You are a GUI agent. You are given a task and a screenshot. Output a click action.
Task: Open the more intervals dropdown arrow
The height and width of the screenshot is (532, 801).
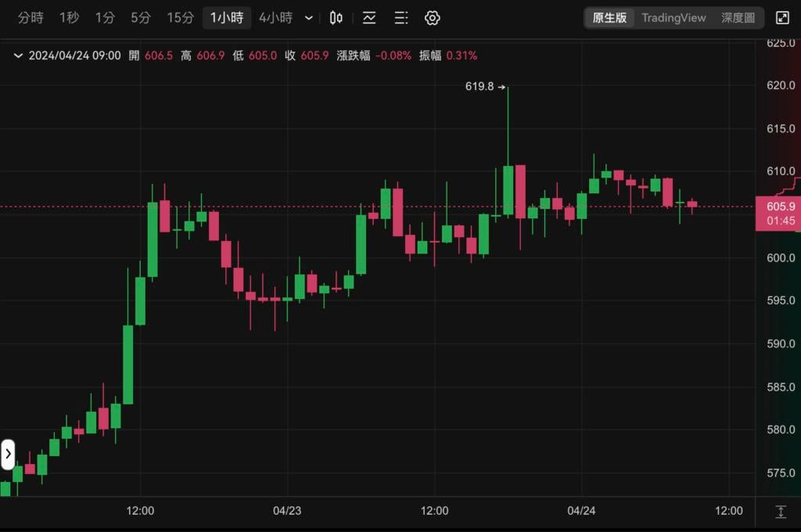pos(308,19)
